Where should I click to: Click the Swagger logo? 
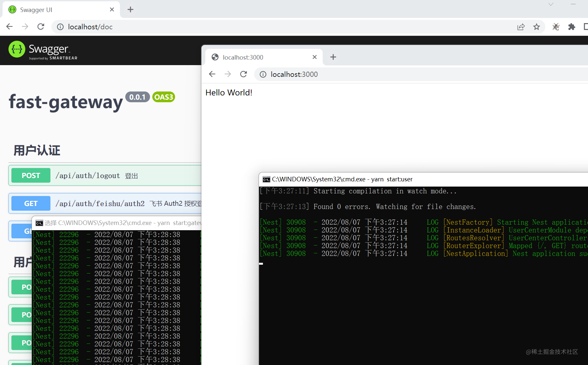click(43, 50)
